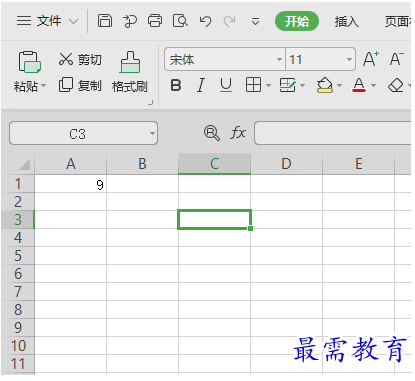This screenshot has width=415, height=381.
Task: Select row 10 header
Action: click(18, 346)
